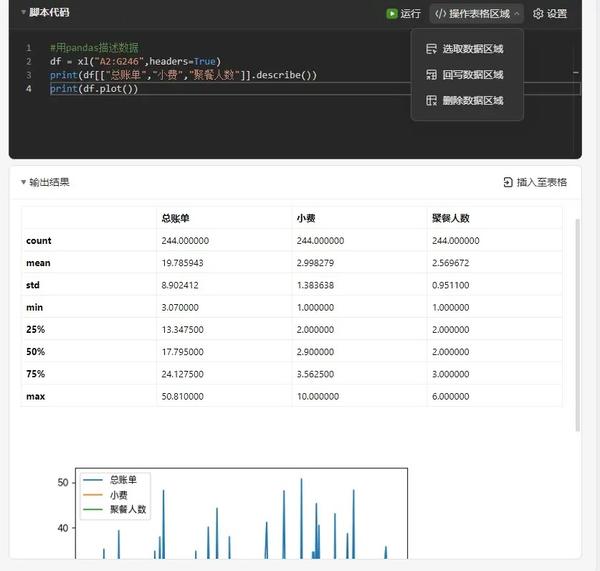
Task: Open the 操作表格区域 code-bracket dropdown
Action: pyautogui.click(x=476, y=14)
